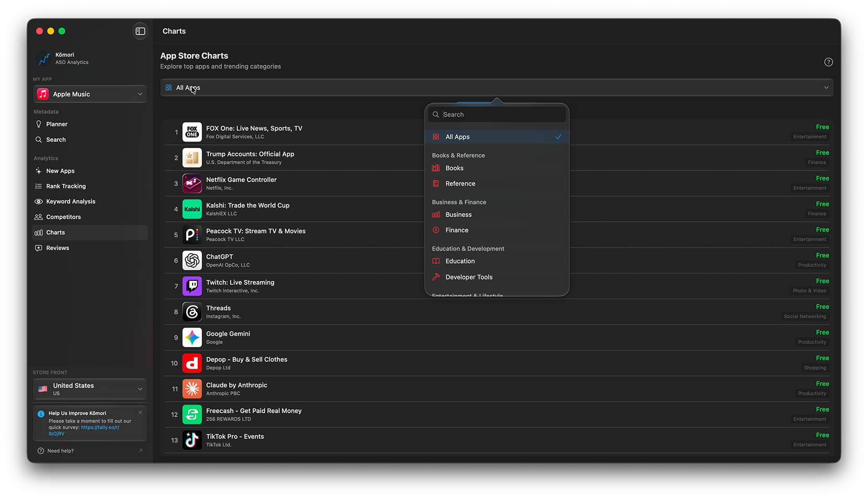The width and height of the screenshot is (868, 499).
Task: Click the Social Networking tag on Threads row
Action: pyautogui.click(x=805, y=316)
